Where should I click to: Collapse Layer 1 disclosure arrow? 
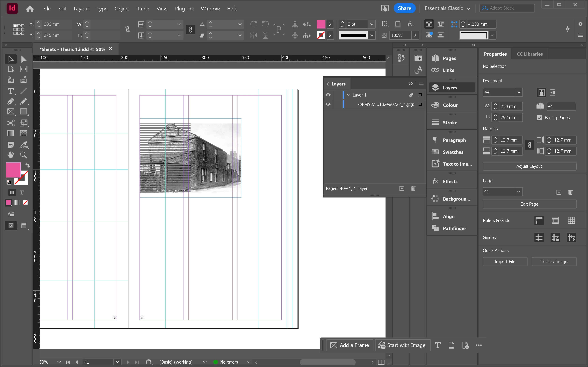(349, 95)
